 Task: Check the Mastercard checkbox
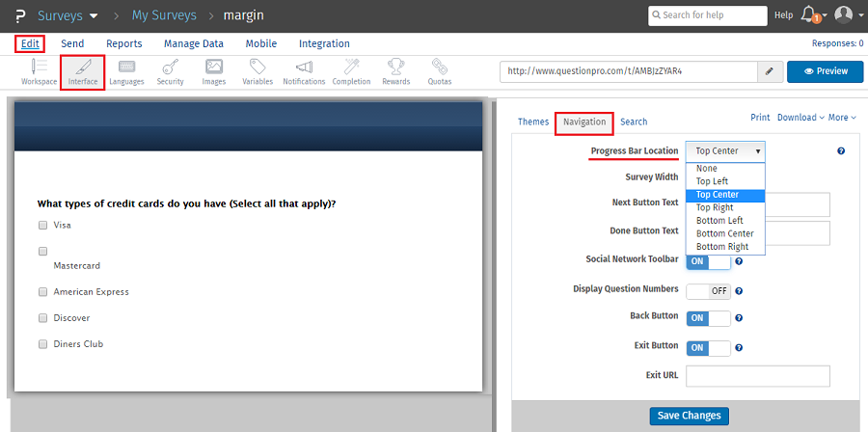point(42,251)
